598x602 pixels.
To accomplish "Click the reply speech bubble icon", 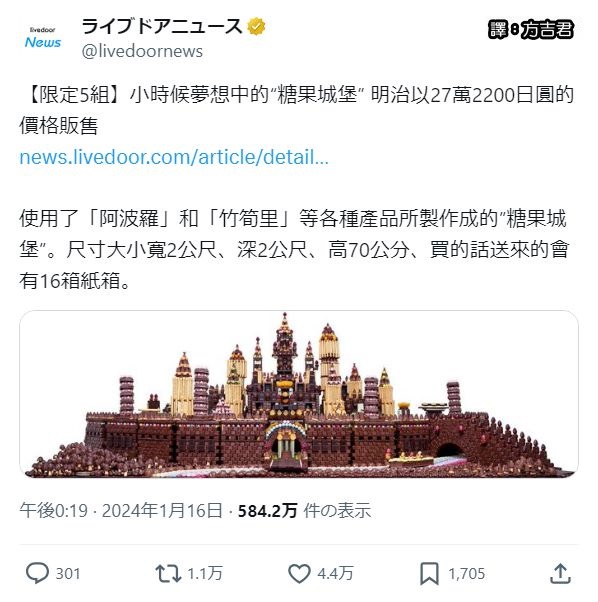I will (x=37, y=573).
